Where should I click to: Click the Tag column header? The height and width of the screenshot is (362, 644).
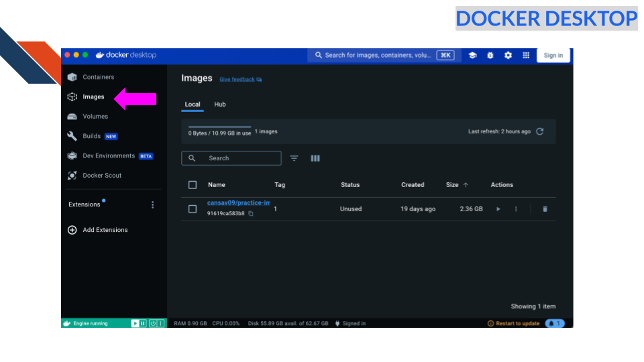280,185
